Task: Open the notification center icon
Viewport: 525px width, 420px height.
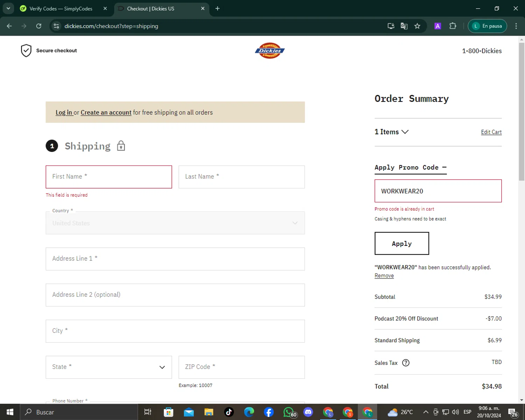Action: (513, 412)
